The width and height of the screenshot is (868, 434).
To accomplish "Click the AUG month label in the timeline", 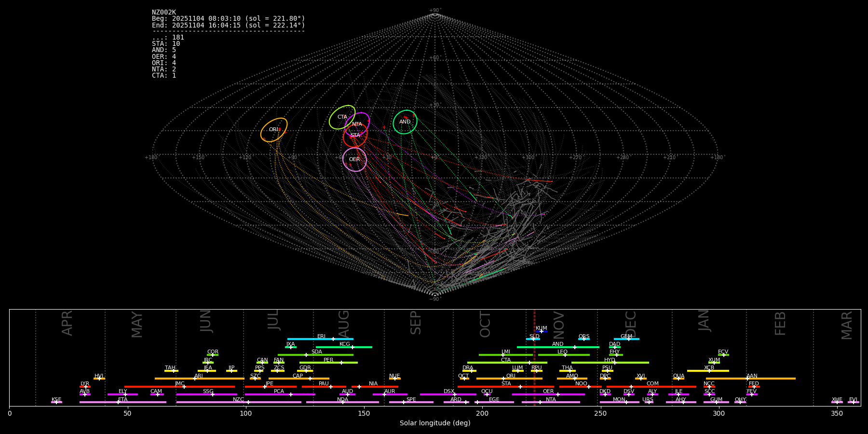I will (344, 324).
